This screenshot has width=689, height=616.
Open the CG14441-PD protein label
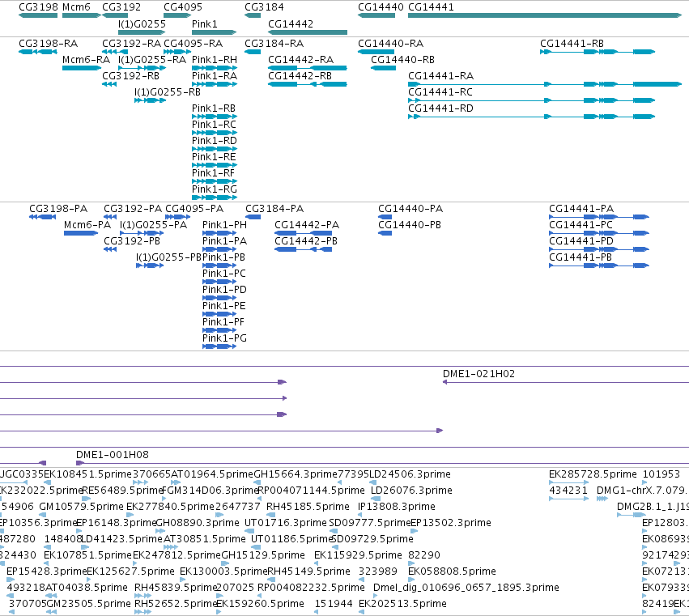(x=581, y=240)
